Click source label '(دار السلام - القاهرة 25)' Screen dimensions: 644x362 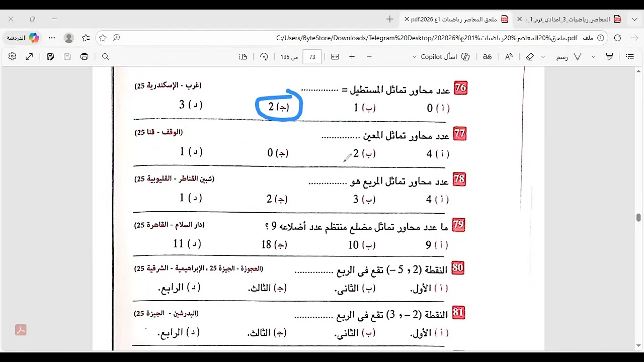[x=169, y=226]
